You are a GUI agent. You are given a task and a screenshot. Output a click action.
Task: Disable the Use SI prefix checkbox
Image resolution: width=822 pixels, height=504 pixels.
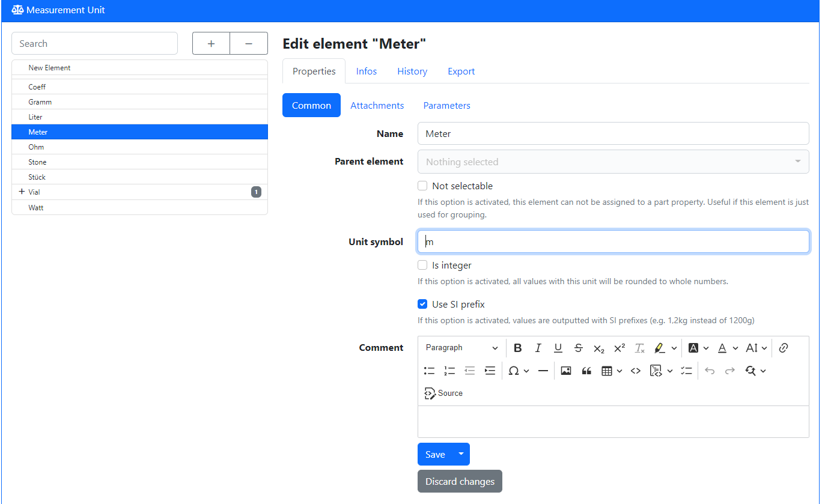pyautogui.click(x=422, y=305)
